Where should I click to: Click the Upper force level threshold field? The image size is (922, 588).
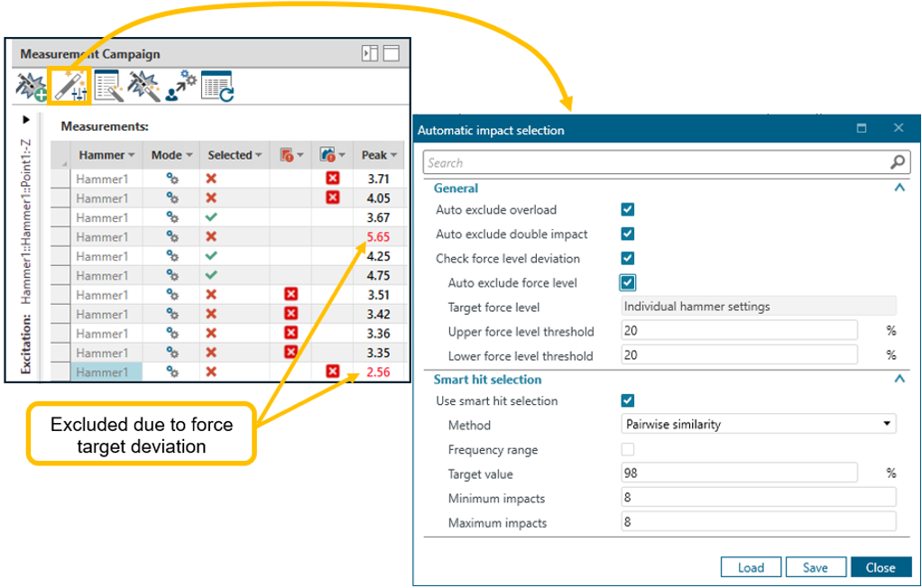point(739,331)
